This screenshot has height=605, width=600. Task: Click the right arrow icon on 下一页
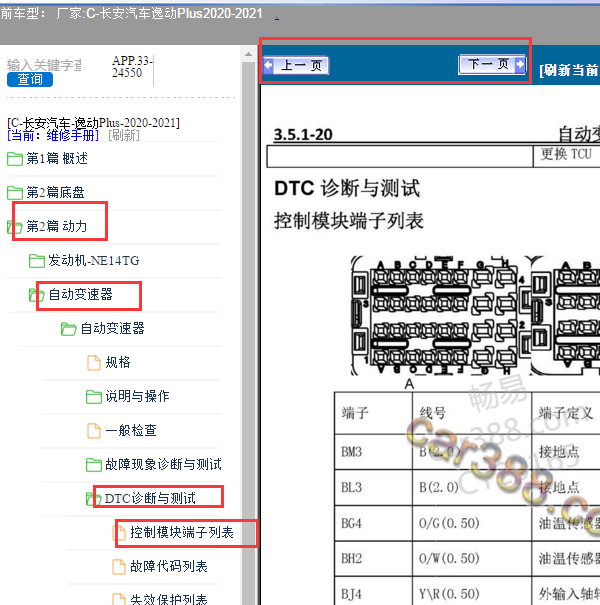(520, 64)
